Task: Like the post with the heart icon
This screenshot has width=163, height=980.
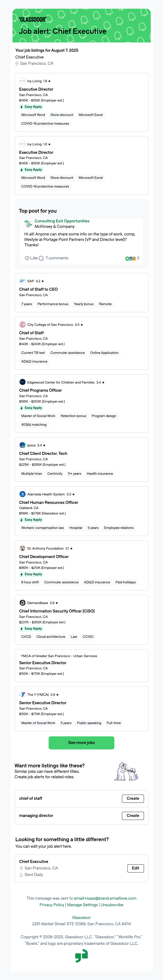Action: tap(27, 258)
